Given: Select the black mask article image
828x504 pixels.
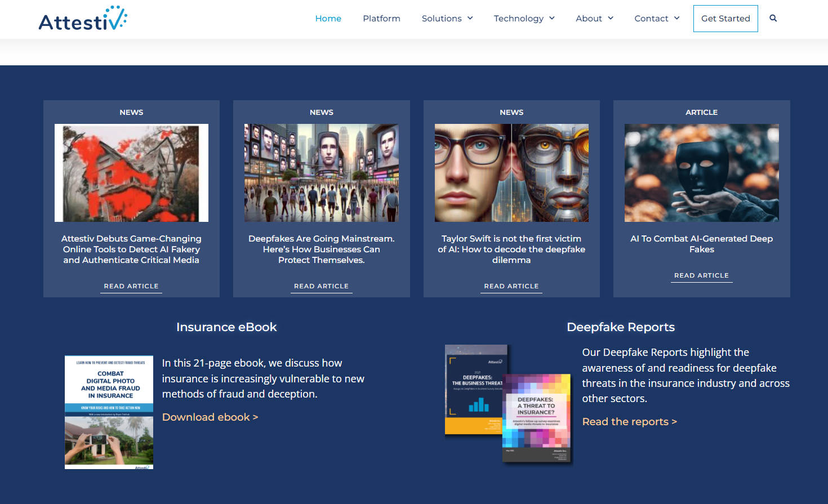Looking at the screenshot, I should 701,173.
